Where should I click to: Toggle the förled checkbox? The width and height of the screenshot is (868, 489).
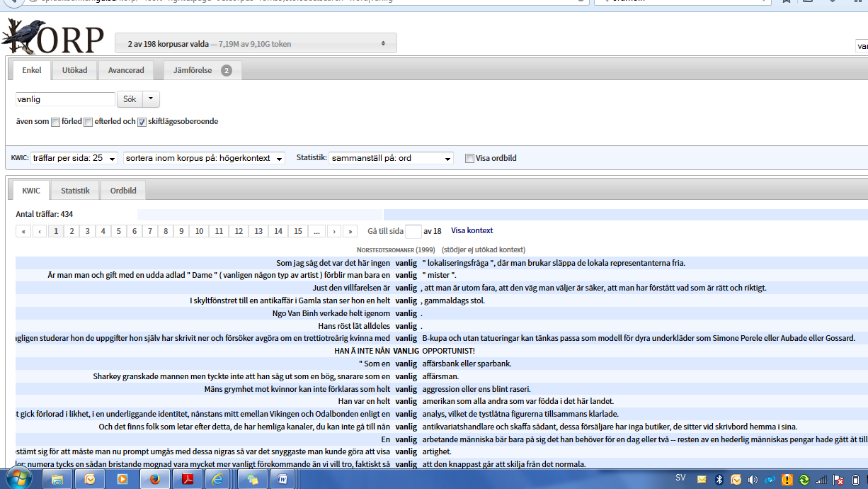tap(55, 122)
